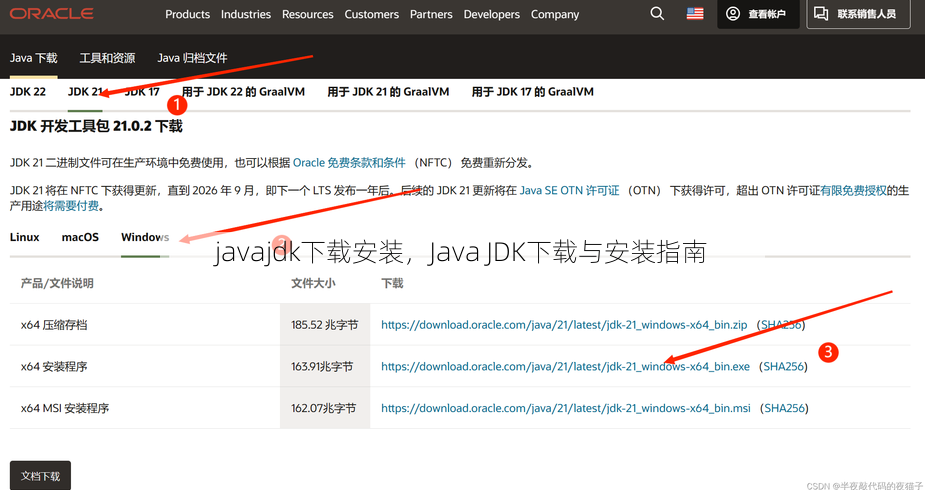Click the 文档下载 button
The height and width of the screenshot is (490, 925).
pos(40,476)
